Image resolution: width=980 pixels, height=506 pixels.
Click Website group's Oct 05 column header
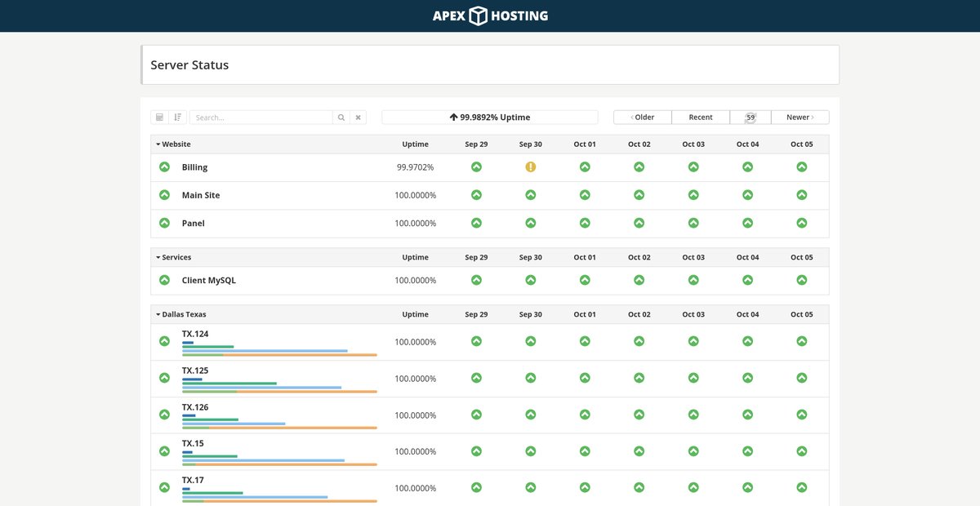coord(802,144)
